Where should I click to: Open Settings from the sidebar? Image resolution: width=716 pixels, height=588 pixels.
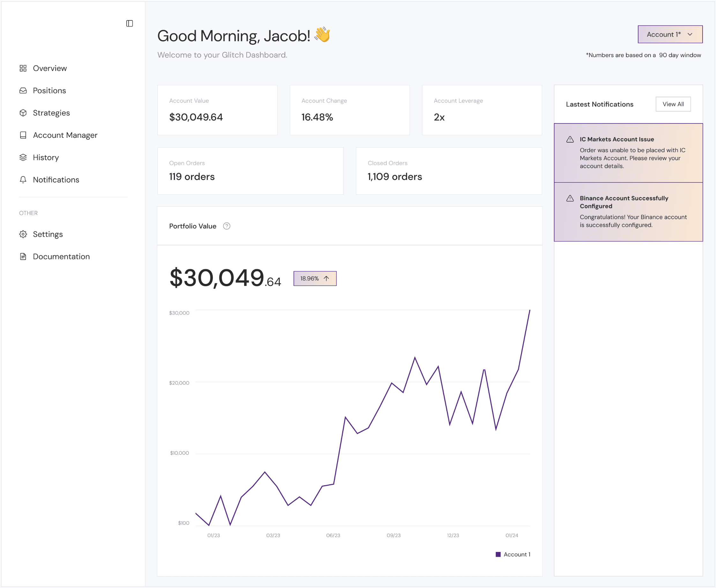48,234
